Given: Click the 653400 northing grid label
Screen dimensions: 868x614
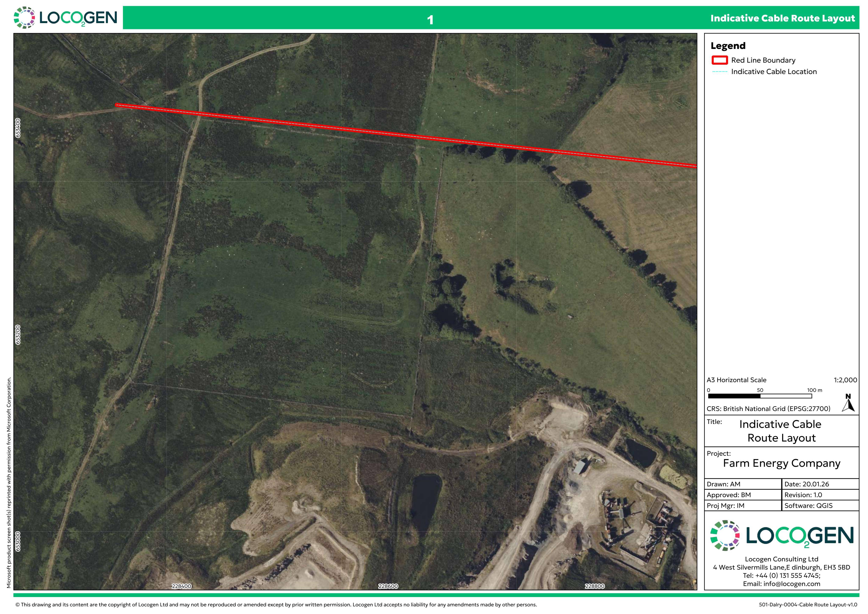Looking at the screenshot, I should pos(18,128).
